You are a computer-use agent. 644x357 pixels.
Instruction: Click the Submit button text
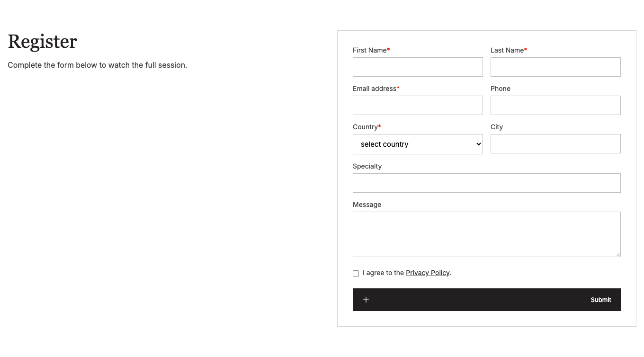point(601,300)
